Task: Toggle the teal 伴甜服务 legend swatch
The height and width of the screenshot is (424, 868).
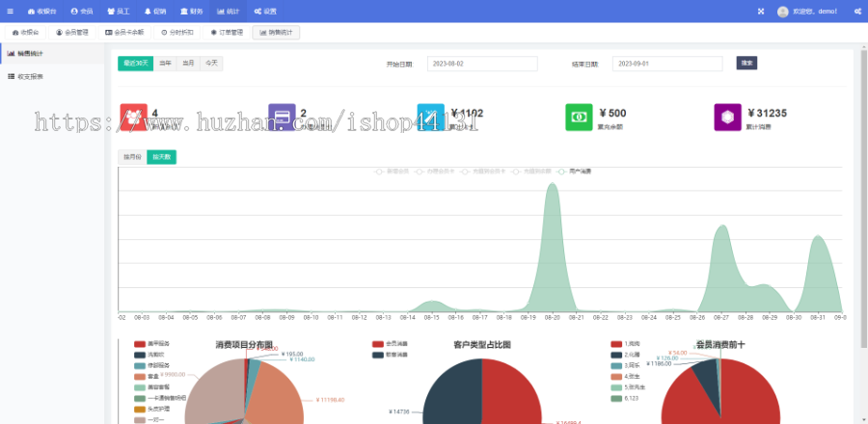Action: [140, 365]
